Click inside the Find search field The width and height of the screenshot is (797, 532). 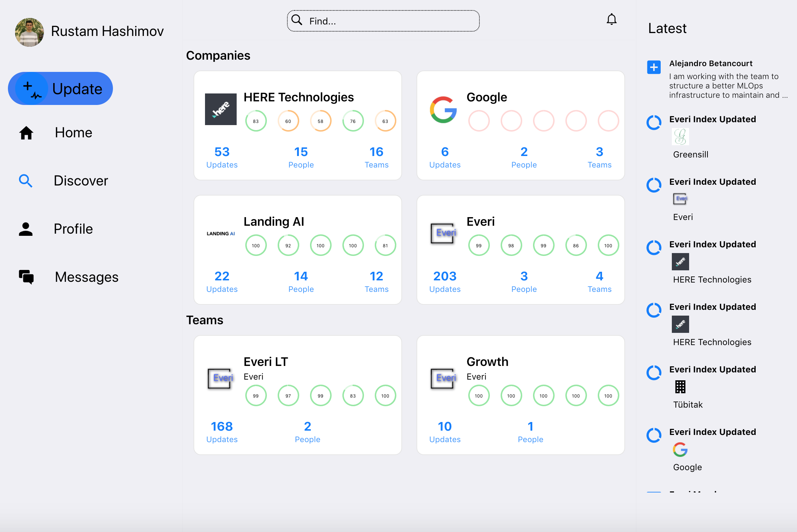(383, 21)
